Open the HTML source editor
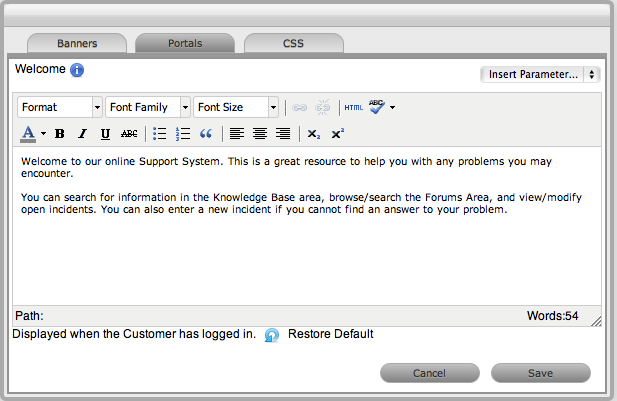 (353, 107)
